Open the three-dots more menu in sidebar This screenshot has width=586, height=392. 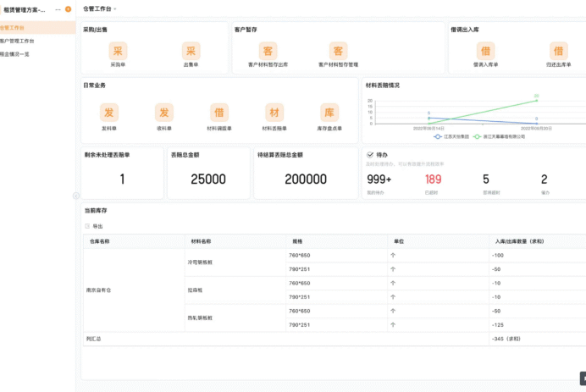coord(58,9)
